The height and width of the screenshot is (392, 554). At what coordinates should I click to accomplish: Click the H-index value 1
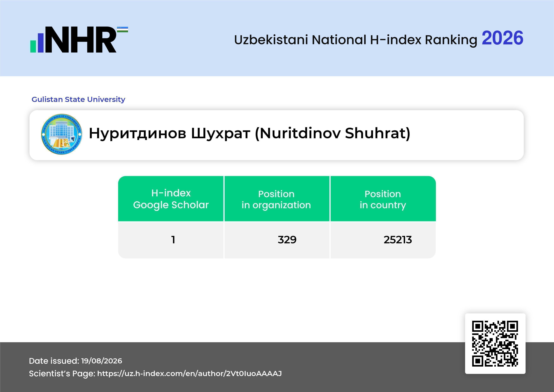(x=173, y=240)
